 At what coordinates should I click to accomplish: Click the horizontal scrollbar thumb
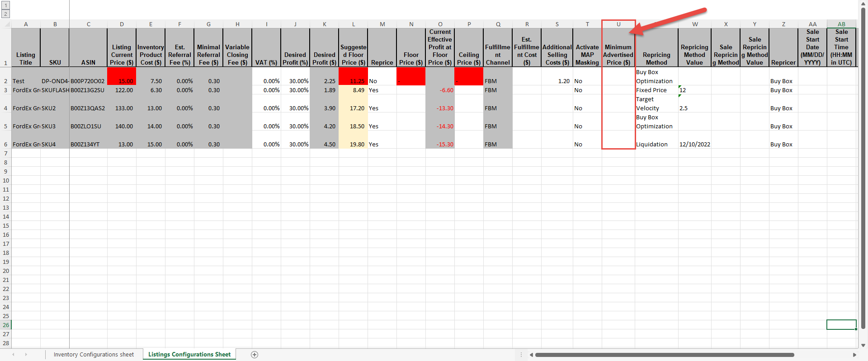(x=665, y=355)
